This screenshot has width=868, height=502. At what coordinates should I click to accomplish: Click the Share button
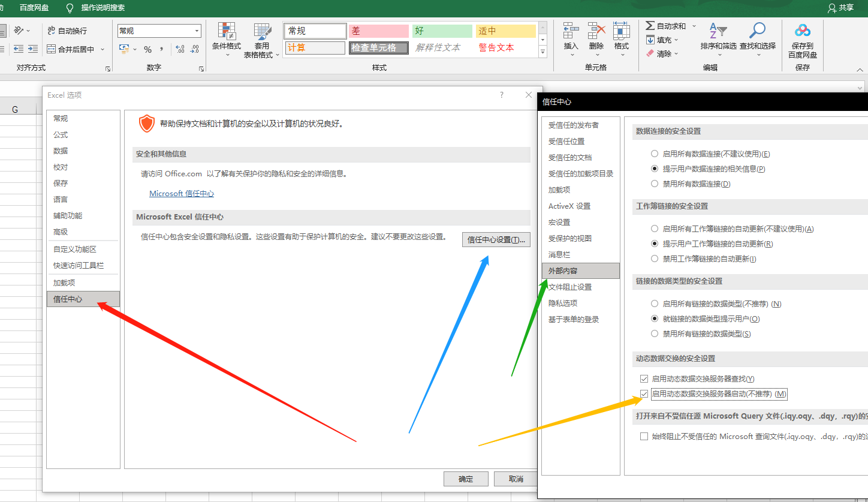[840, 8]
